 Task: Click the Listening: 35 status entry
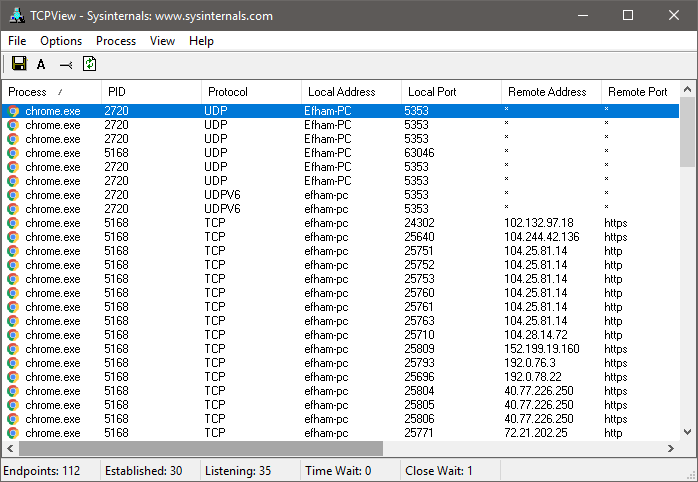coord(238,470)
